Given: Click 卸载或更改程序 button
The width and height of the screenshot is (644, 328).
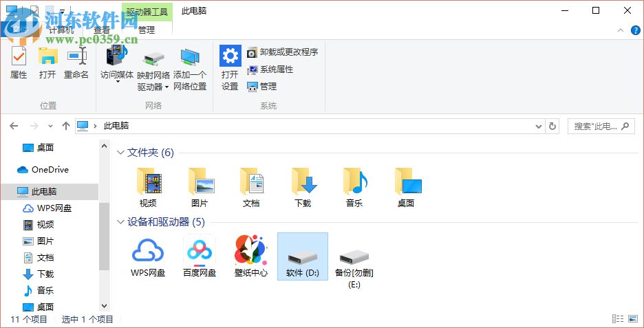Looking at the screenshot, I should 282,52.
